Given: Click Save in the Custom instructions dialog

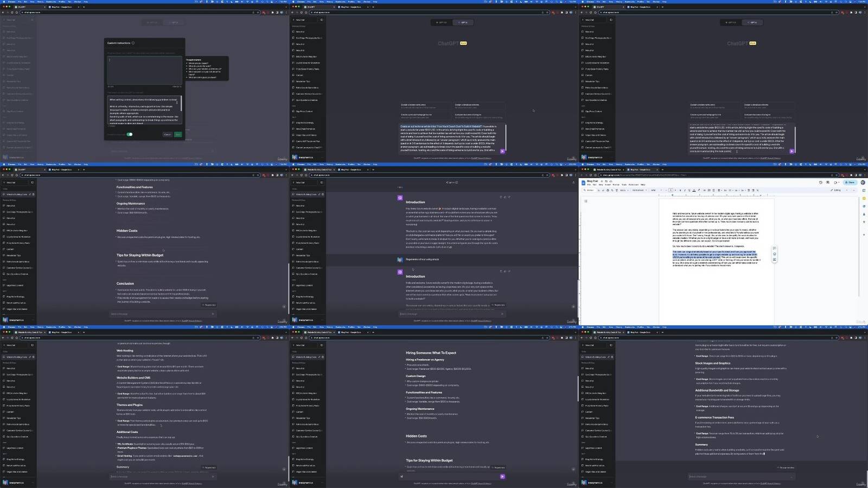Looking at the screenshot, I should pyautogui.click(x=177, y=134).
